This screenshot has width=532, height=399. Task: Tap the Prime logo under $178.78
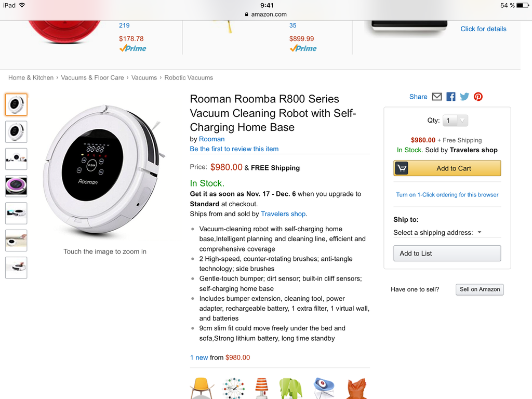pyautogui.click(x=132, y=48)
